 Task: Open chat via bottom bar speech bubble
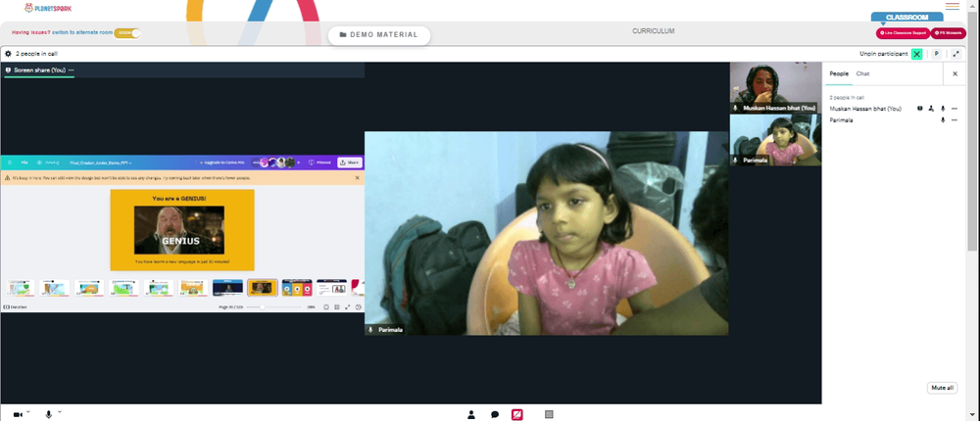[x=494, y=415]
